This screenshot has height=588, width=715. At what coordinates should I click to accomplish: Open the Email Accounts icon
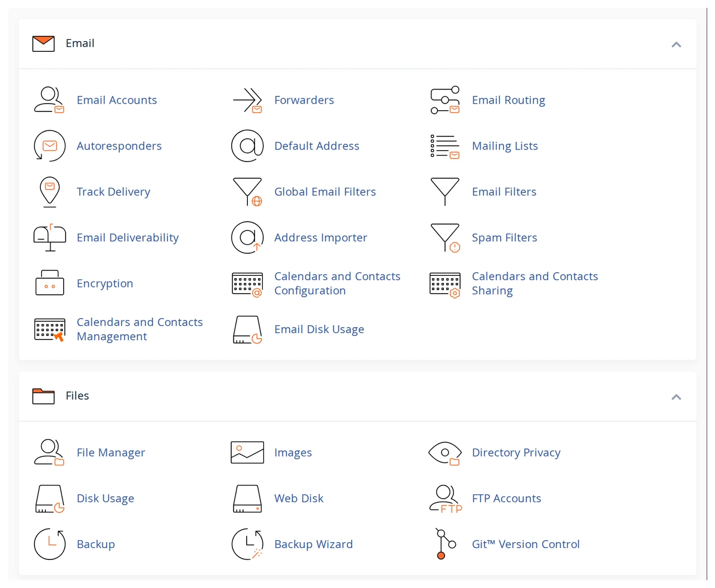pyautogui.click(x=49, y=100)
